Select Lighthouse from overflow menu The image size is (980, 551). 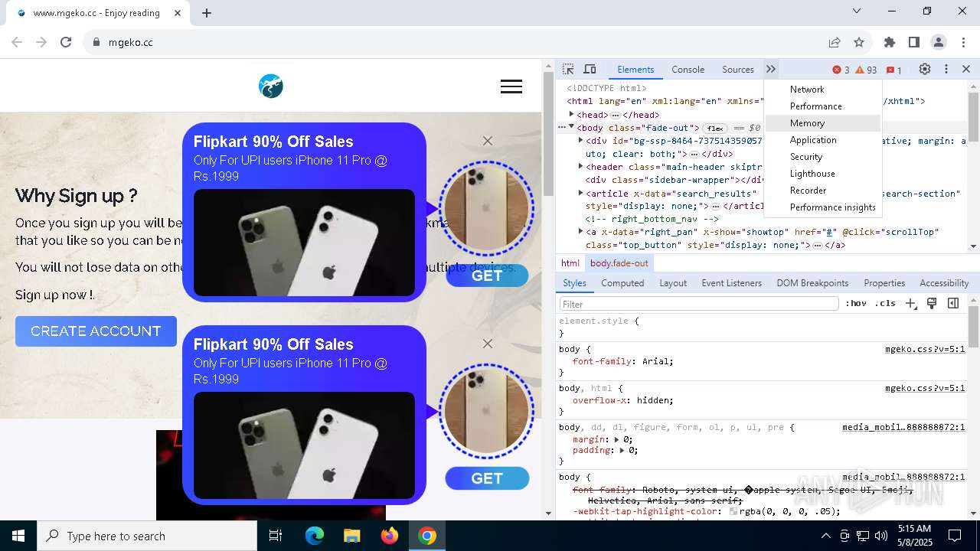click(823, 174)
